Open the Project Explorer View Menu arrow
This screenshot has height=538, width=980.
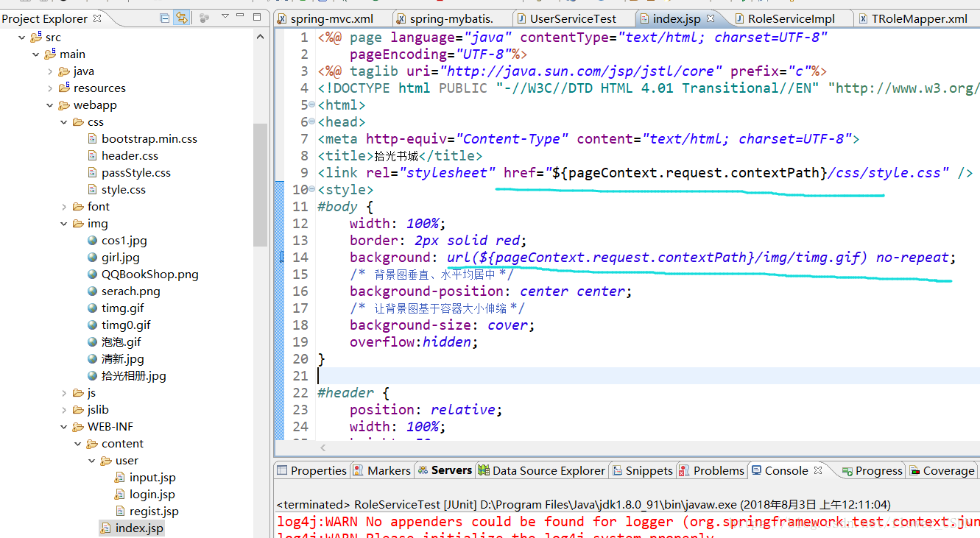pos(225,17)
